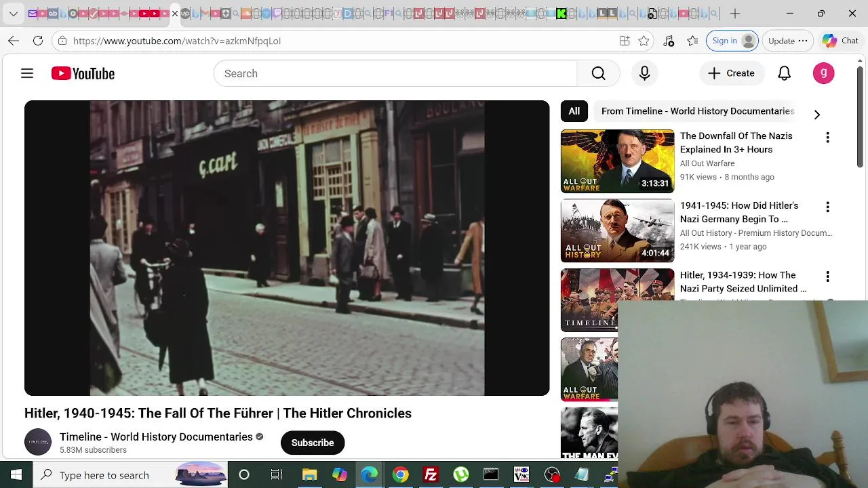
Task: Add this page to favorites star
Action: [644, 41]
